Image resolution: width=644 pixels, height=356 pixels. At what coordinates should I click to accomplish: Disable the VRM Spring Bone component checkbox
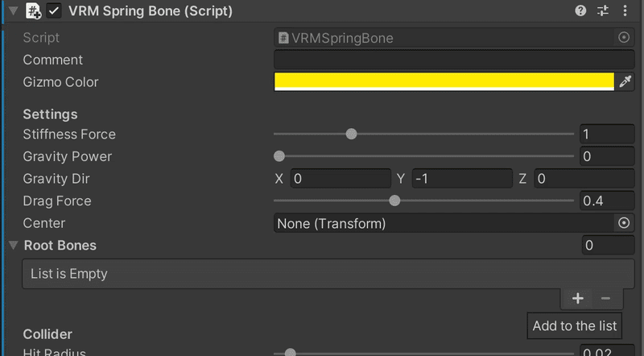(54, 11)
